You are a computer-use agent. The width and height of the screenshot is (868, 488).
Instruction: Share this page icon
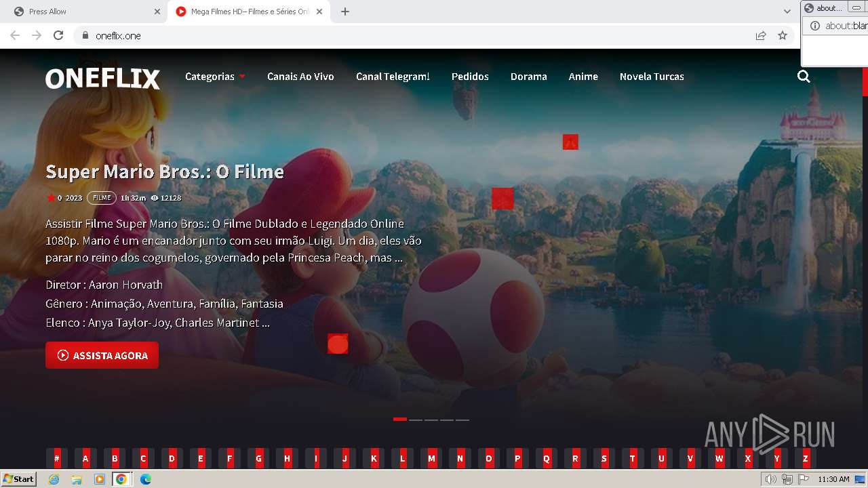coord(761,35)
